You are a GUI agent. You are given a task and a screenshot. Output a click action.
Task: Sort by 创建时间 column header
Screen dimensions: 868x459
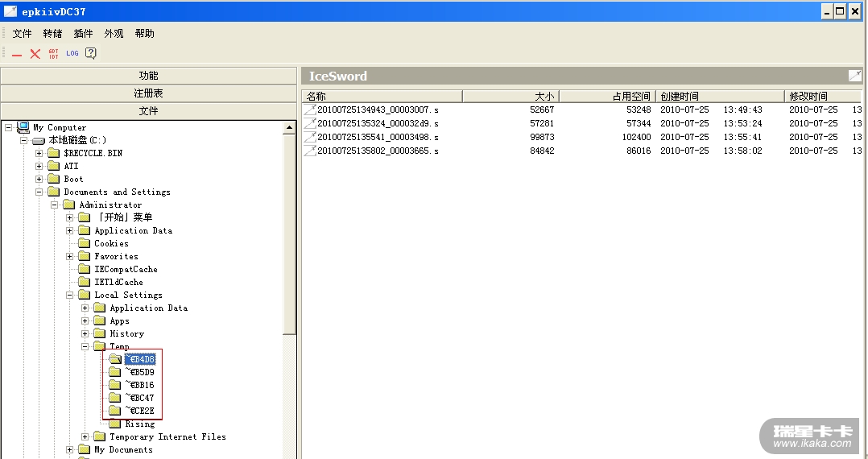(719, 97)
